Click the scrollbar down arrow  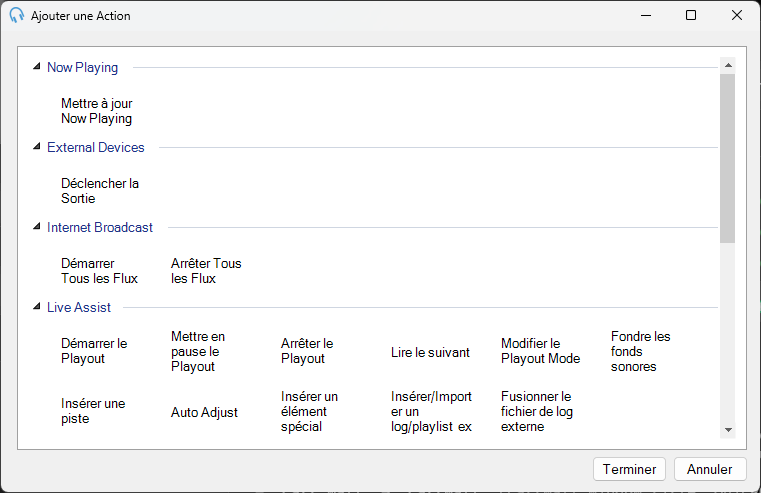click(728, 429)
